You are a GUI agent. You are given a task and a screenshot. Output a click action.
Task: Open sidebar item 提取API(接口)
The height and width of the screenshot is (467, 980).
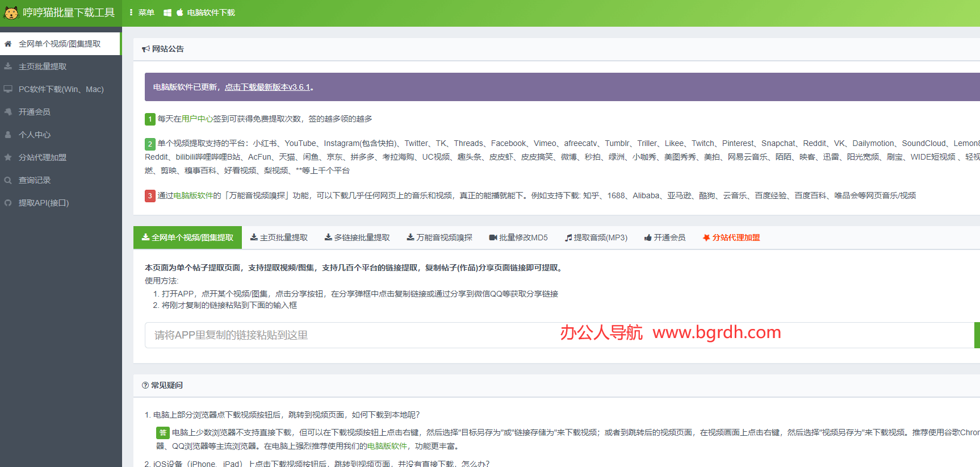pos(60,203)
